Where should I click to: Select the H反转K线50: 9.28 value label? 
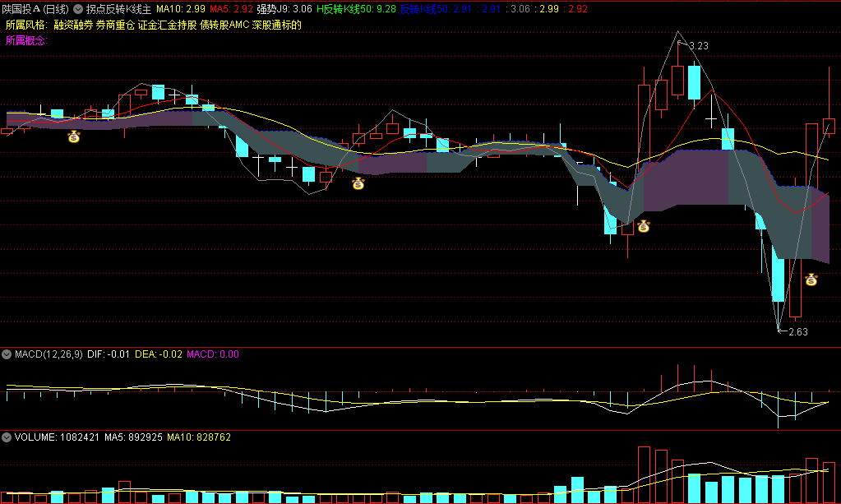click(x=356, y=9)
